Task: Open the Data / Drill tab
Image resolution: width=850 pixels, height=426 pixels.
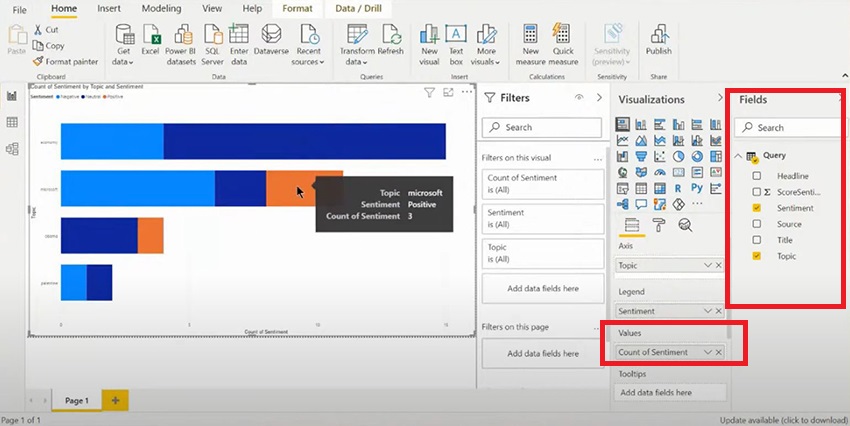Action: tap(358, 9)
